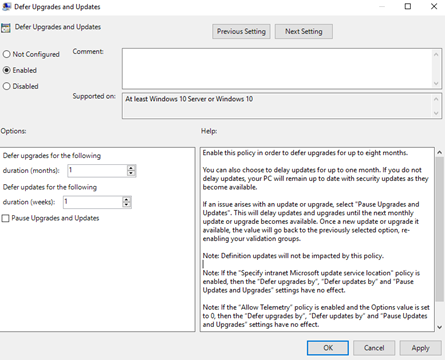The width and height of the screenshot is (445, 360).
Task: Click the policy setting icon beside heading
Action: click(6, 28)
